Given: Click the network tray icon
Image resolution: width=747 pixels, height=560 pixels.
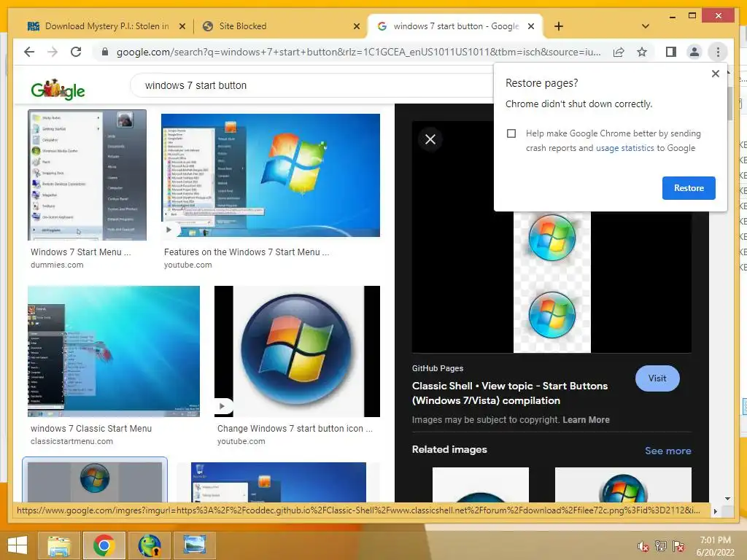Looking at the screenshot, I should [660, 545].
